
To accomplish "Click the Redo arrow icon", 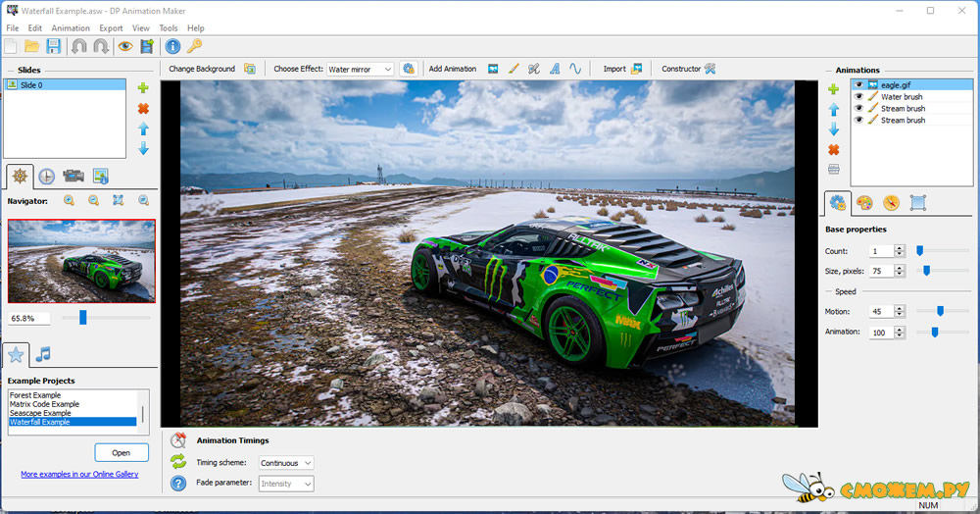I will (101, 46).
